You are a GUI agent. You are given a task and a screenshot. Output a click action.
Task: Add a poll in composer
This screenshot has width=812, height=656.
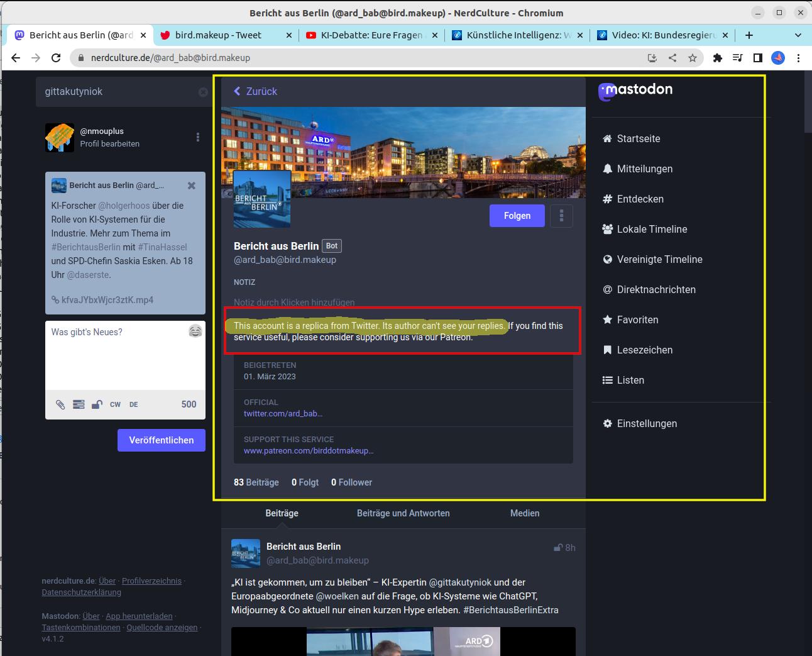coord(79,404)
